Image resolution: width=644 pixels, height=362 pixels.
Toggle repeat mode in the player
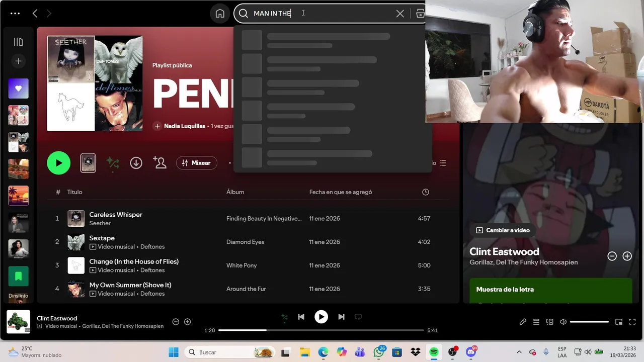coord(358,317)
